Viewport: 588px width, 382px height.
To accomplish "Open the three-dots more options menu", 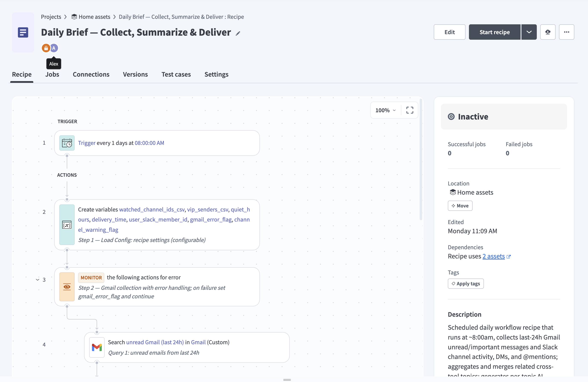I will point(566,32).
